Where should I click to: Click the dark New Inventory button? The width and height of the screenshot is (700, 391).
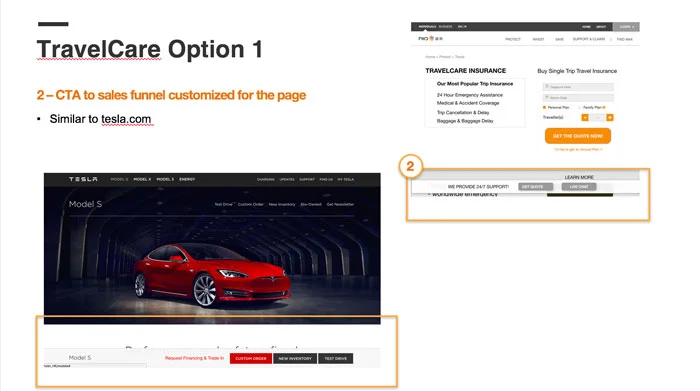pyautogui.click(x=295, y=358)
